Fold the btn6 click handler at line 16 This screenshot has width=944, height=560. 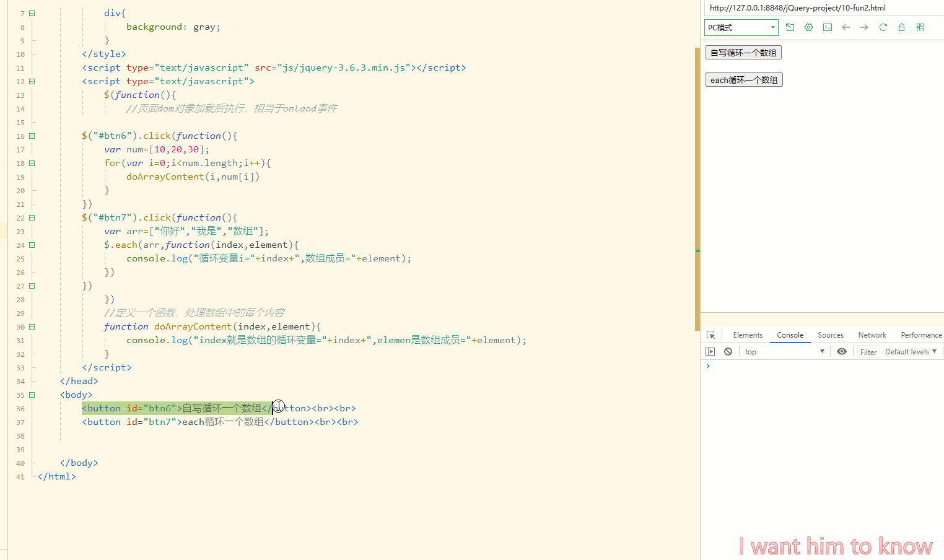32,136
